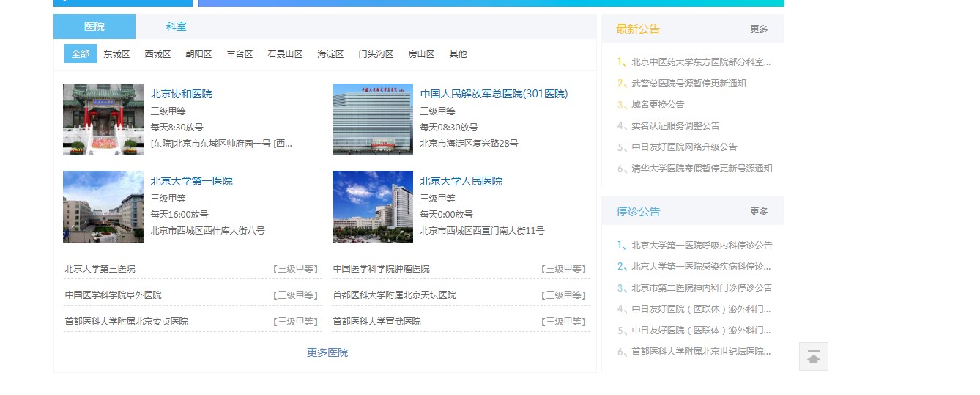
Task: Open 北京市第二医院神内科门诊停诊公告
Action: (702, 288)
